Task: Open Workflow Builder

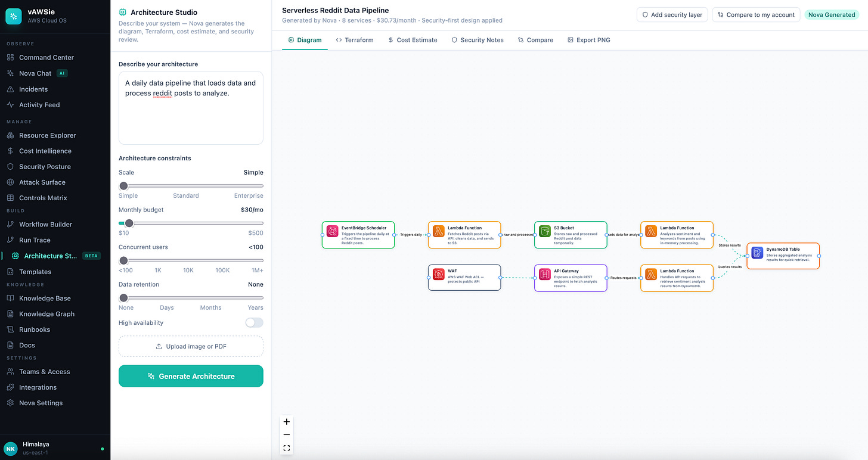Action: coord(45,224)
